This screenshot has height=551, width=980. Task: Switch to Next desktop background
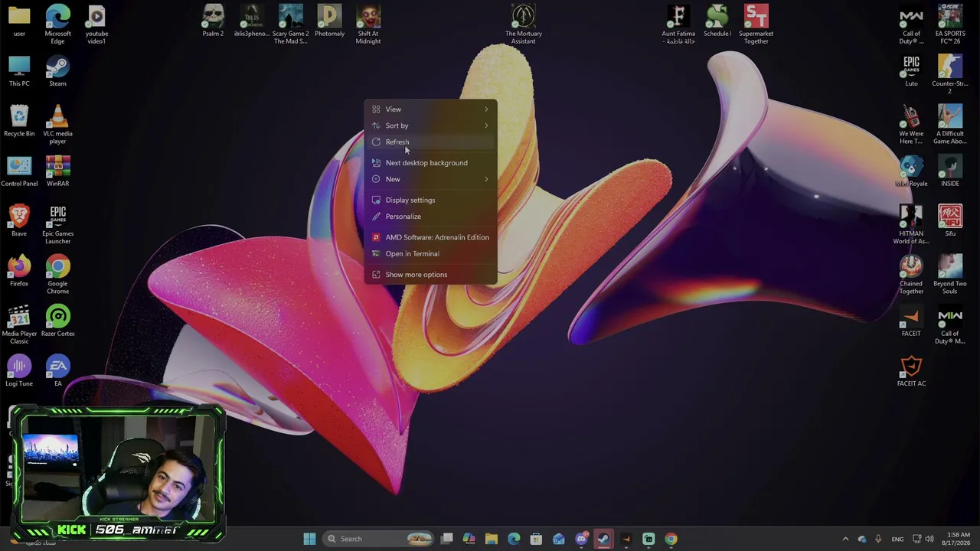(x=430, y=163)
